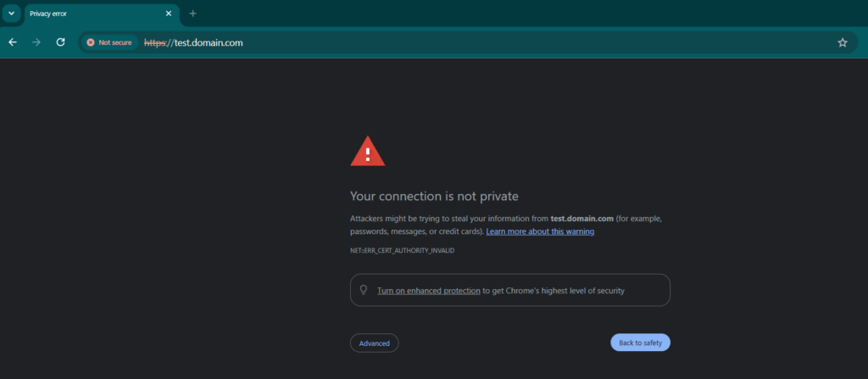The height and width of the screenshot is (379, 868).
Task: Reload the current page
Action: 61,42
